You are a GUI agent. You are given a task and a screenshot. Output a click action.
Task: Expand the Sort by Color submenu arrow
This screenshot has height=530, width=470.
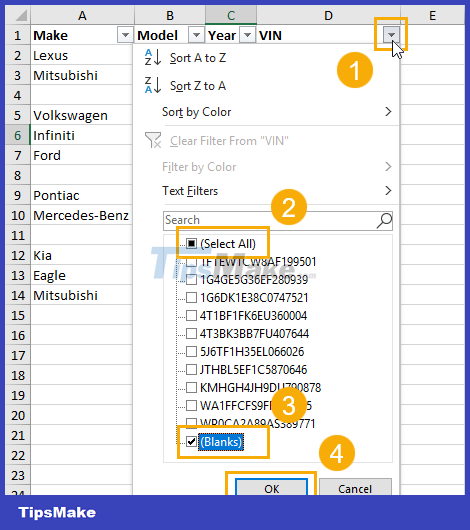(388, 112)
